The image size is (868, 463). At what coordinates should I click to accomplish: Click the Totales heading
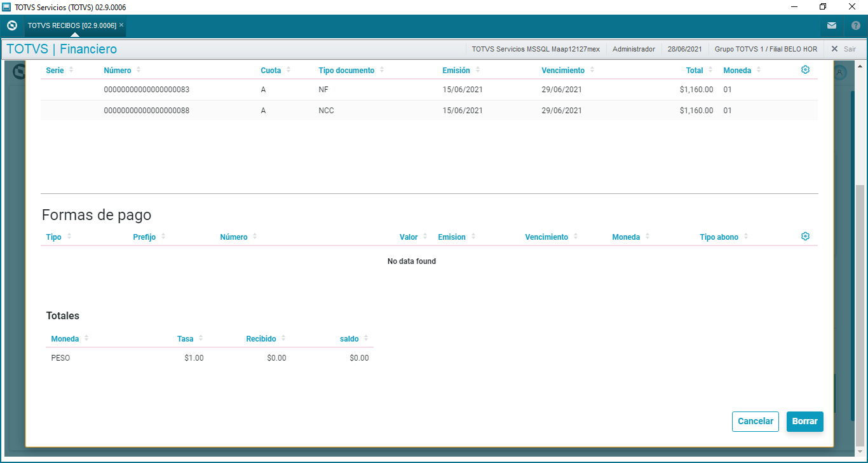coord(63,316)
